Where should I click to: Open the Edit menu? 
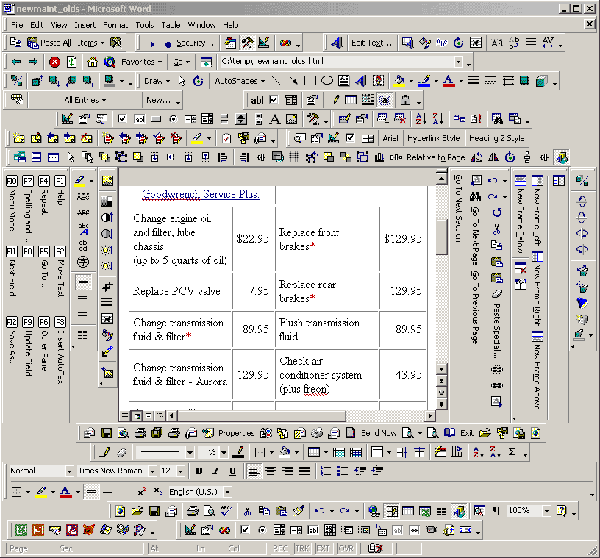(x=37, y=25)
